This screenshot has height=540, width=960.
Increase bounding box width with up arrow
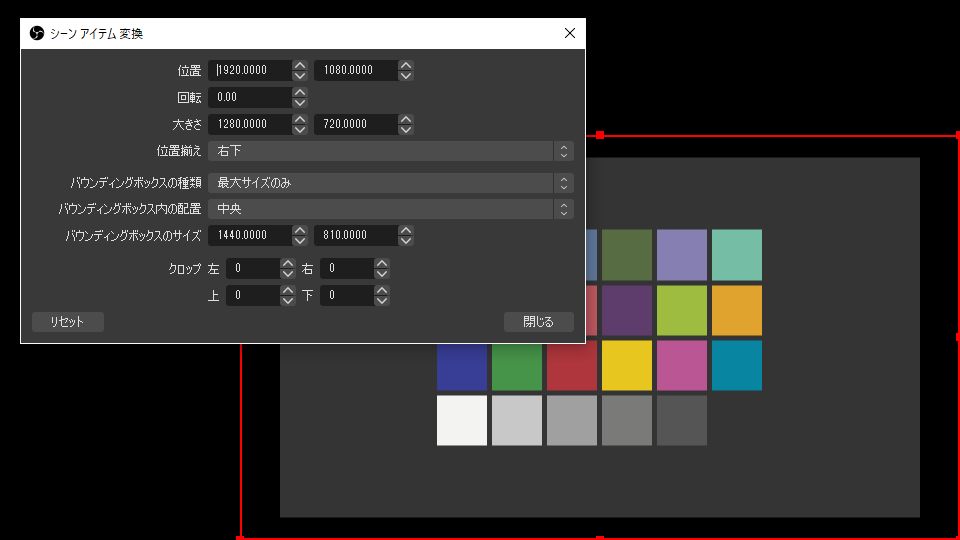point(300,231)
